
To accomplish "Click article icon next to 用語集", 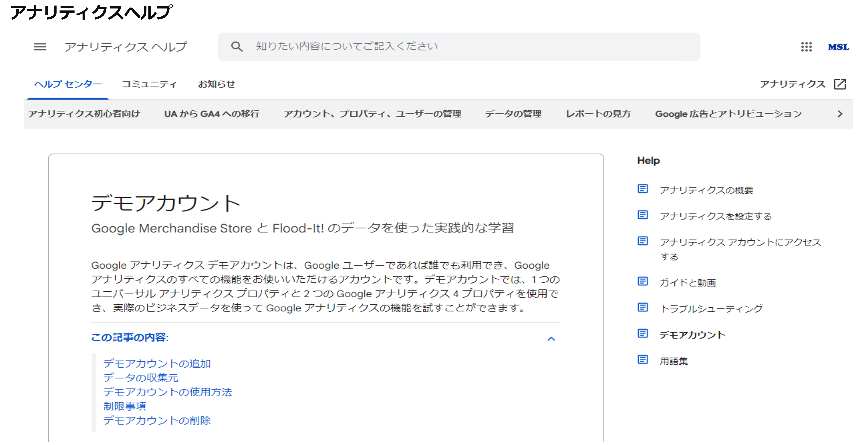I will (643, 360).
